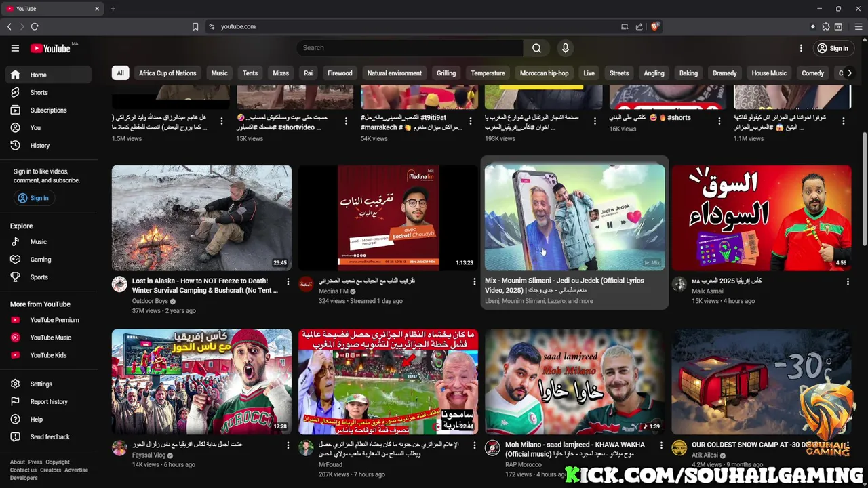The image size is (868, 488).
Task: Open video title Lost in Alaska
Action: coord(205,285)
